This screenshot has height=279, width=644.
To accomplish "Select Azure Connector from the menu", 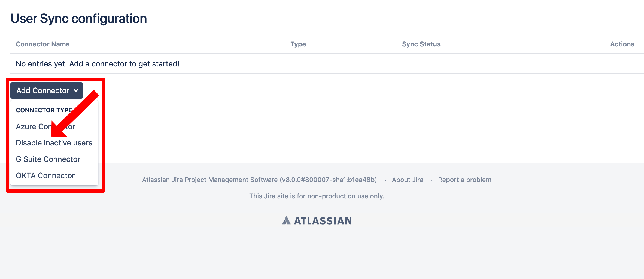I will click(33, 127).
